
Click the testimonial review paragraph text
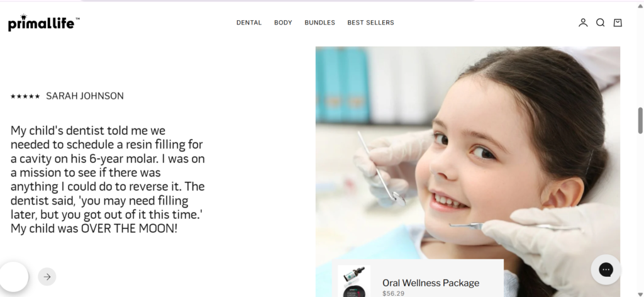108,179
